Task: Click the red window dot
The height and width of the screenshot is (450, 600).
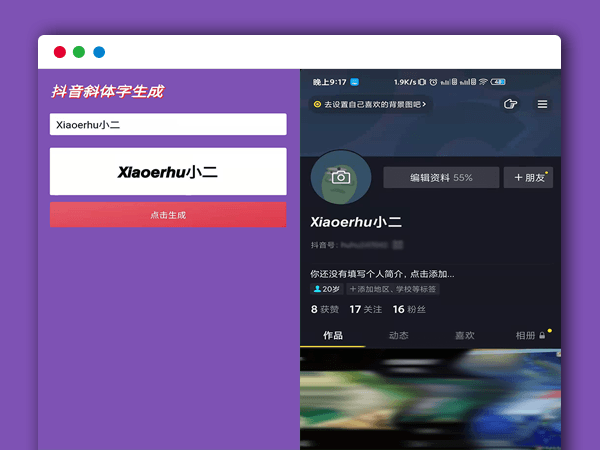Action: click(x=60, y=52)
